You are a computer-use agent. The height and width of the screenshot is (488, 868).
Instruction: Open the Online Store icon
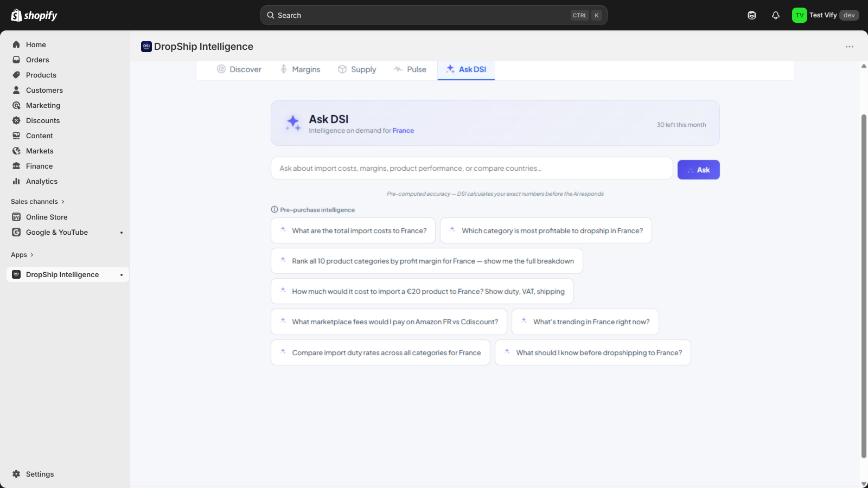[16, 217]
